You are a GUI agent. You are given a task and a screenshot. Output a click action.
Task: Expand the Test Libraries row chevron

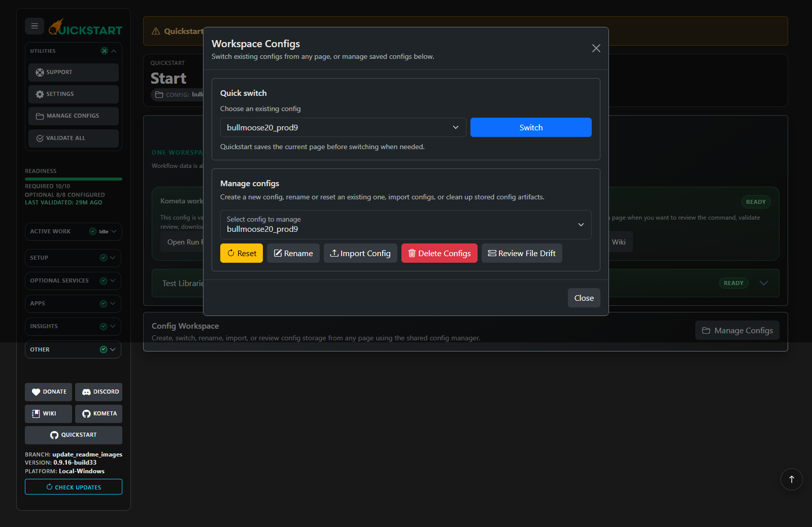(764, 283)
